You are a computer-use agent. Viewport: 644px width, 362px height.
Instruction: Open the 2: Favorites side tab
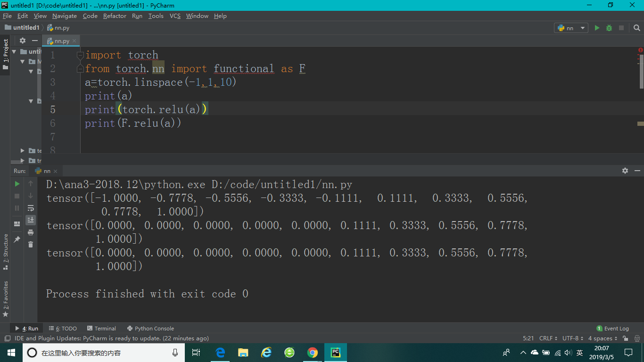point(6,298)
